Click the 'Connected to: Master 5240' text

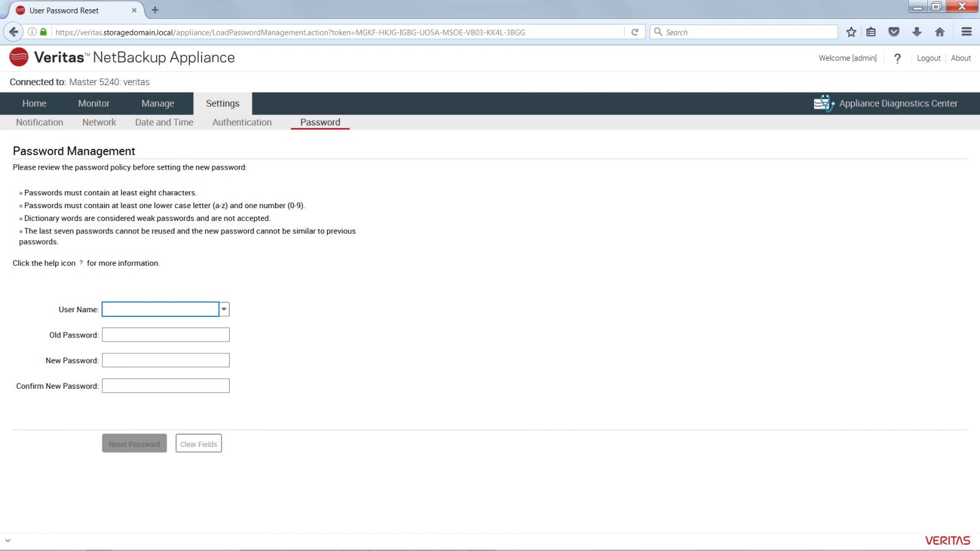pyautogui.click(x=80, y=82)
